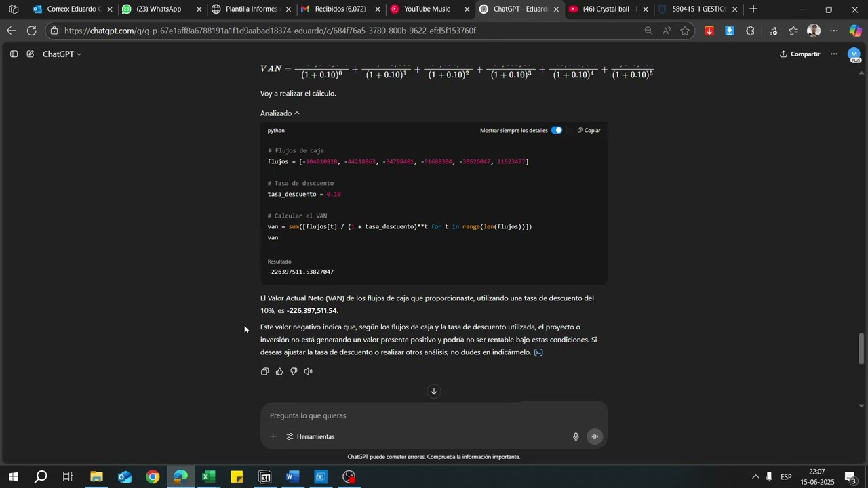Open the Edge settings and more menu
Viewport: 868px width, 488px height.
pos(834,30)
